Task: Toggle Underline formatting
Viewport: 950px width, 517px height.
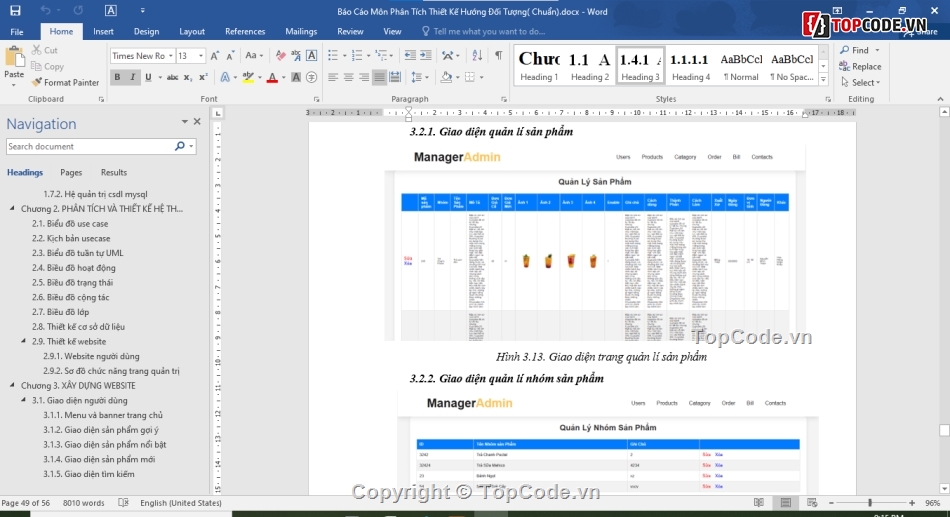Action: pos(148,78)
